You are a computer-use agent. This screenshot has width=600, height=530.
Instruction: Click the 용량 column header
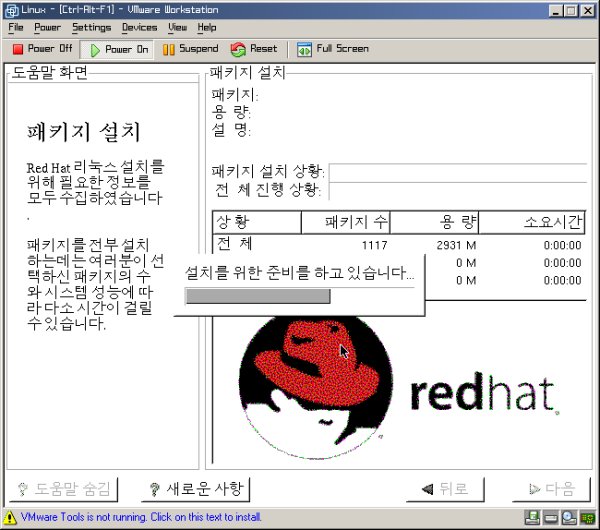434,222
